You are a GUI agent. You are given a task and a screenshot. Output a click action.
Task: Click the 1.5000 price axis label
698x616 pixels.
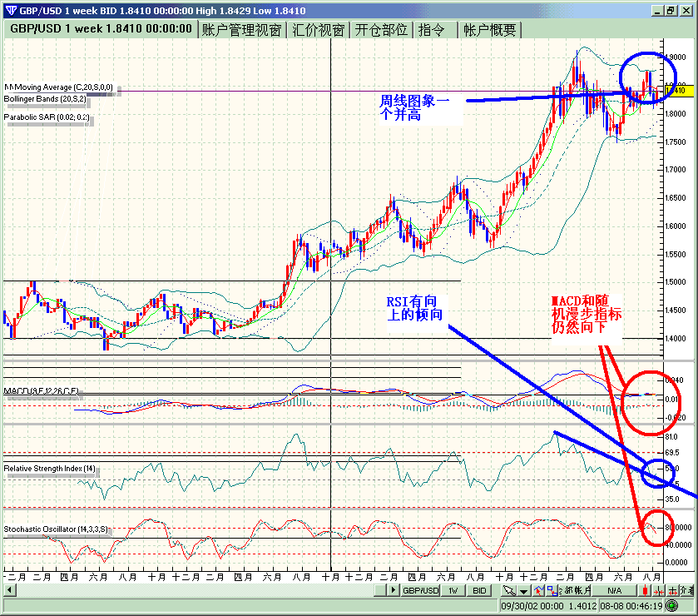pos(676,282)
